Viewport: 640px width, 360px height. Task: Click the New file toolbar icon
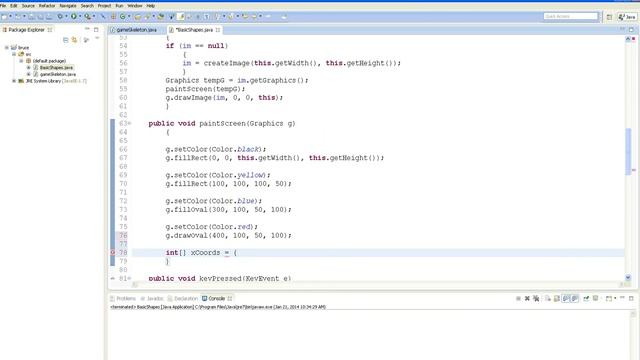pyautogui.click(x=4, y=16)
